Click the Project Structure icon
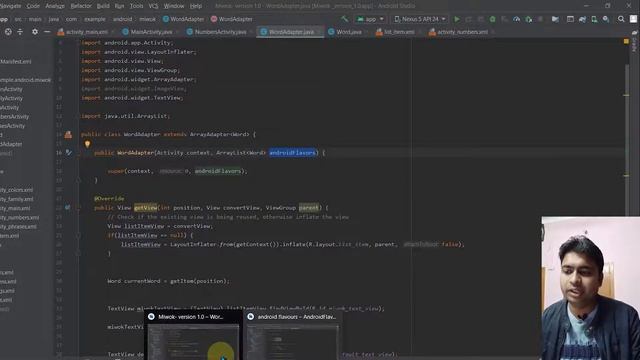Screen dimensions: 640x360 pyautogui.click(x=555, y=19)
